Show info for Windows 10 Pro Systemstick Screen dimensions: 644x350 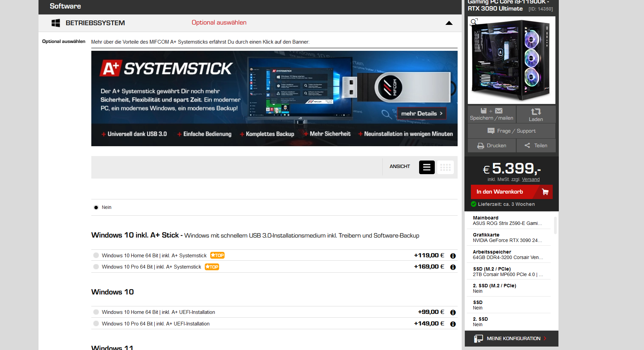click(x=453, y=267)
